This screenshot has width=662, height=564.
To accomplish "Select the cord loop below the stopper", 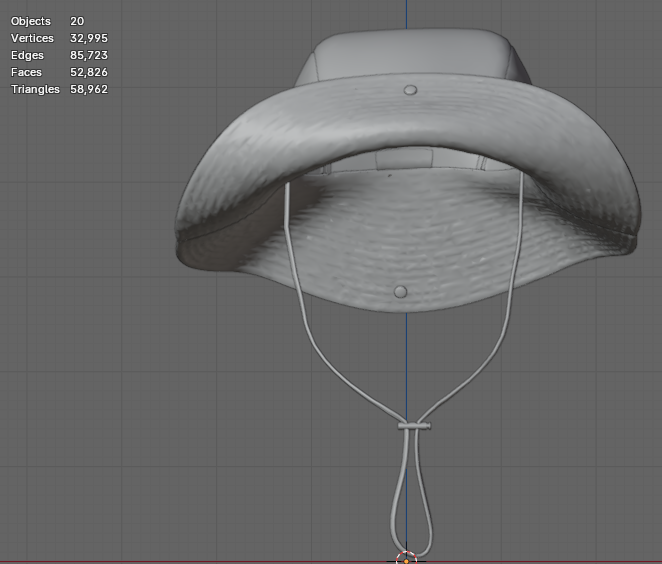I will [x=397, y=500].
